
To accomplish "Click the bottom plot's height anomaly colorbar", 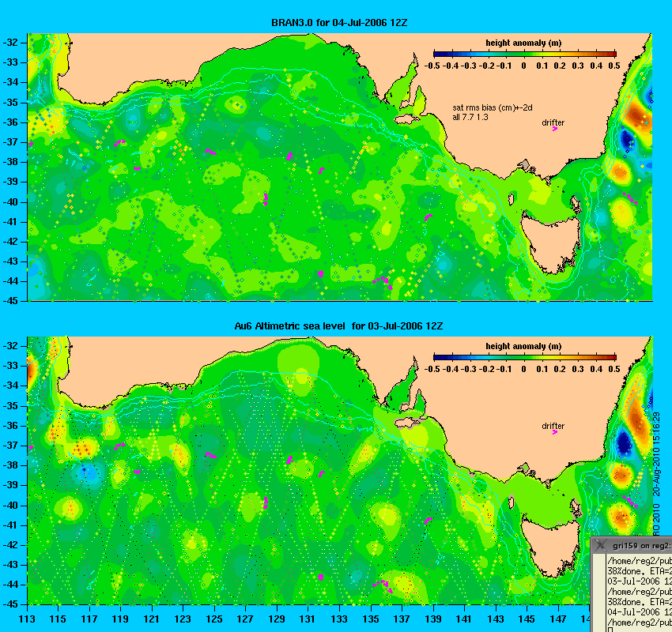I will pyautogui.click(x=525, y=357).
